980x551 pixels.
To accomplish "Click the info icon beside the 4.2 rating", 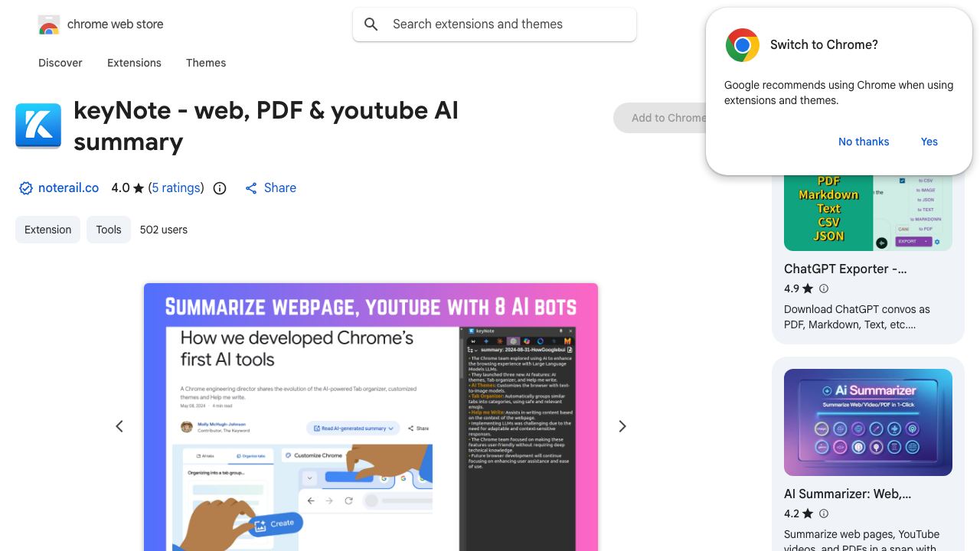I will click(824, 514).
